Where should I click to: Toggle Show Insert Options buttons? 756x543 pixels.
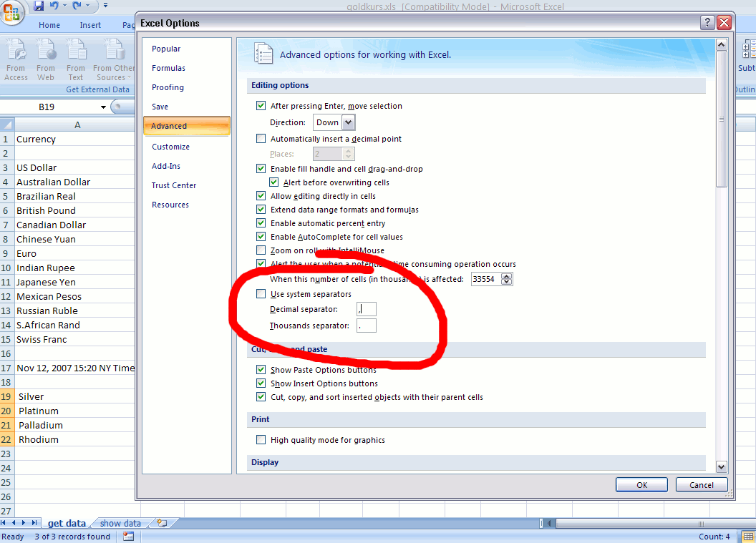(261, 383)
